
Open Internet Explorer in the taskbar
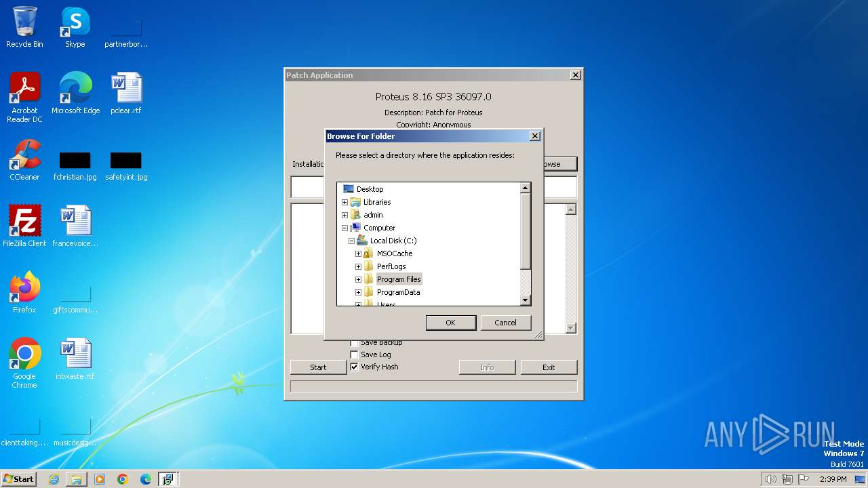point(54,479)
